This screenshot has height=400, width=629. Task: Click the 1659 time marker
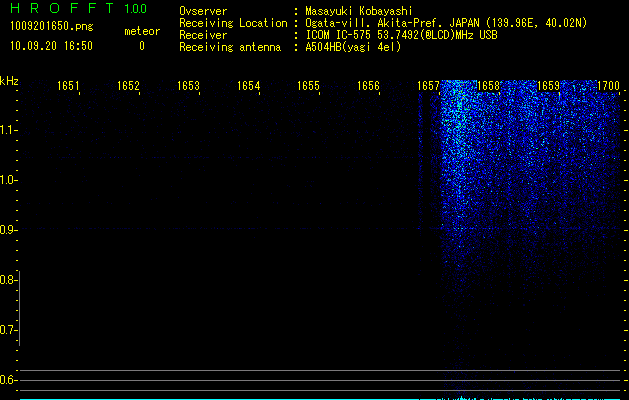[x=548, y=86]
